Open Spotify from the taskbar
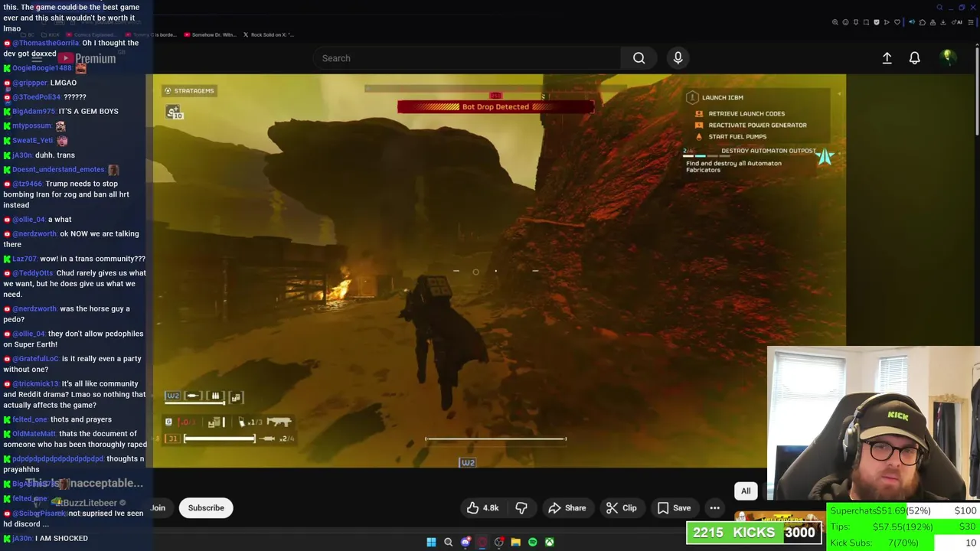The height and width of the screenshot is (551, 980). [532, 543]
